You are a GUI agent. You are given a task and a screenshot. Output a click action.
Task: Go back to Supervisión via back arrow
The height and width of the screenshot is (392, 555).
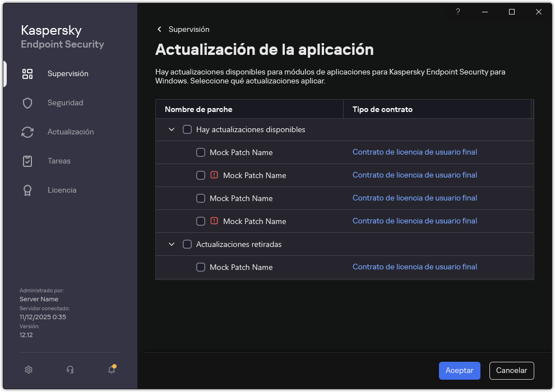[x=159, y=29]
